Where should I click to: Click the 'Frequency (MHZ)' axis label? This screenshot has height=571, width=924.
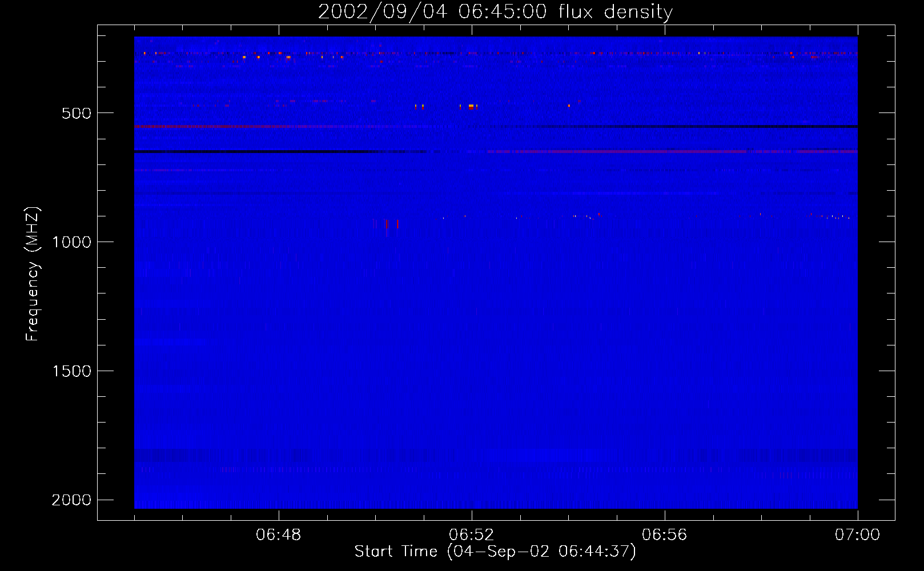pyautogui.click(x=33, y=274)
